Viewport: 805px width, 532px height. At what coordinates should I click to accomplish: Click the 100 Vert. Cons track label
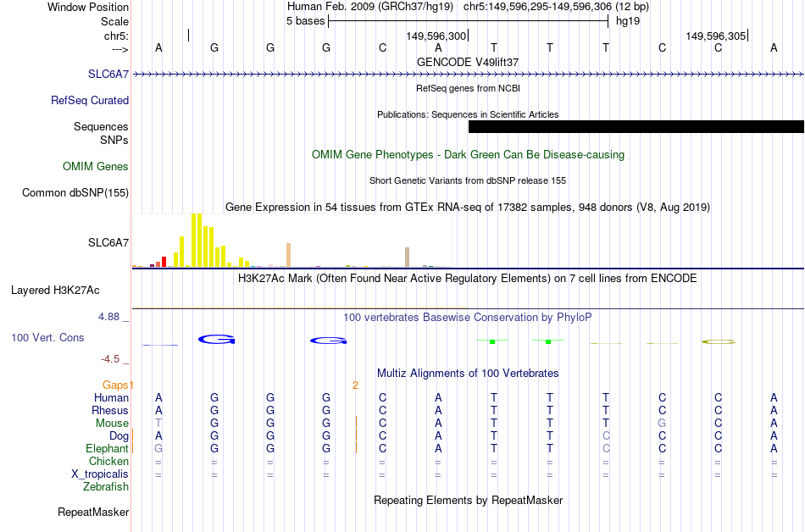click(x=47, y=337)
